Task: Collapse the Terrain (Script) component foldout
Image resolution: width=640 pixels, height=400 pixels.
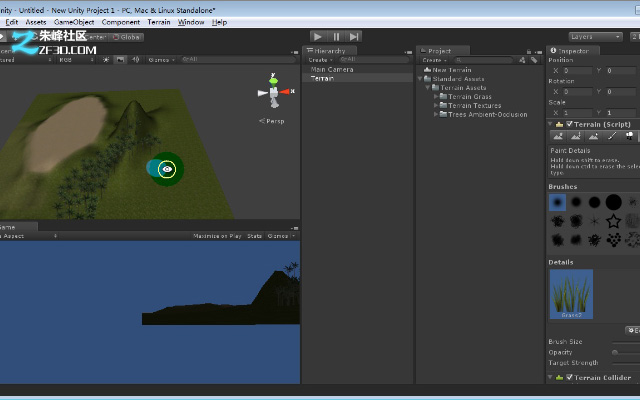Action: 550,124
